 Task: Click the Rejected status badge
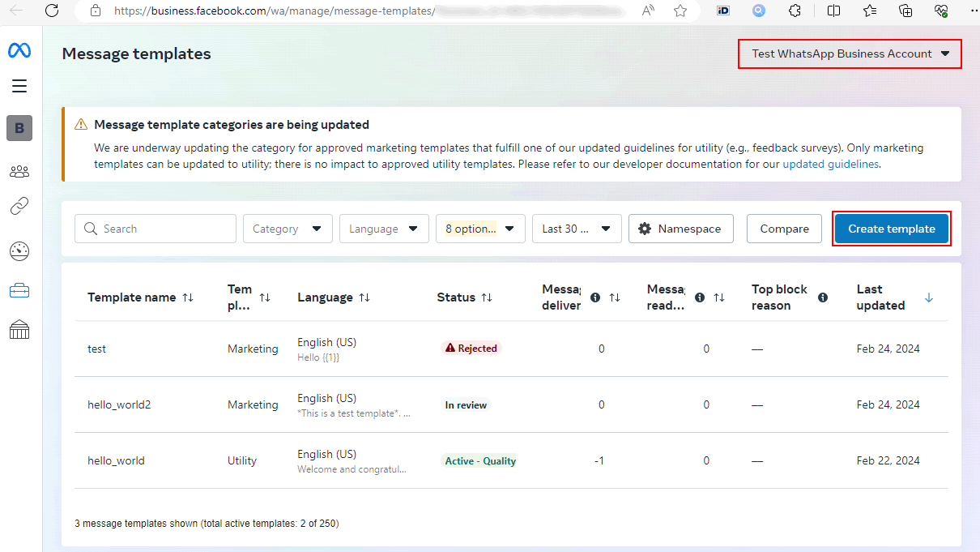[x=471, y=348]
